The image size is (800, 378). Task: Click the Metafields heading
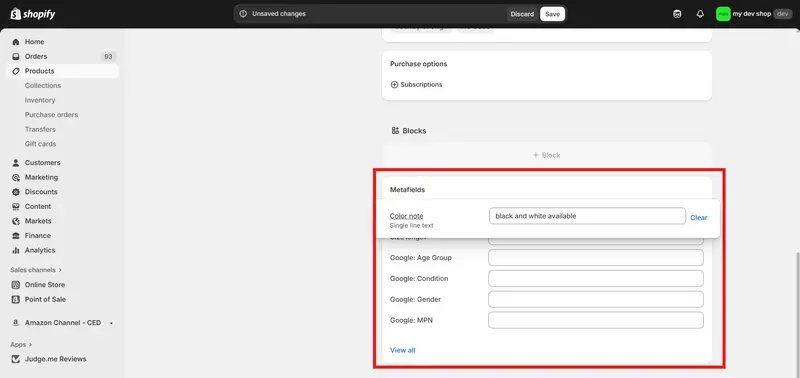pyautogui.click(x=408, y=190)
